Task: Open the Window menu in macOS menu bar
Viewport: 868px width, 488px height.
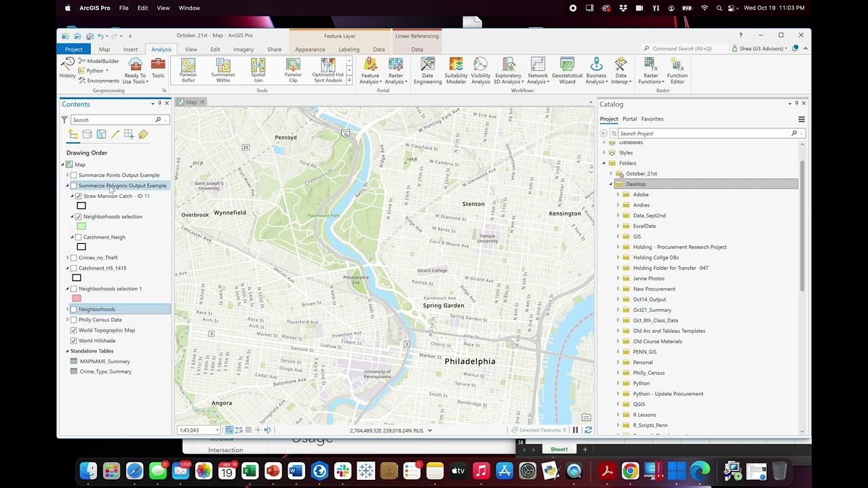Action: coord(189,8)
